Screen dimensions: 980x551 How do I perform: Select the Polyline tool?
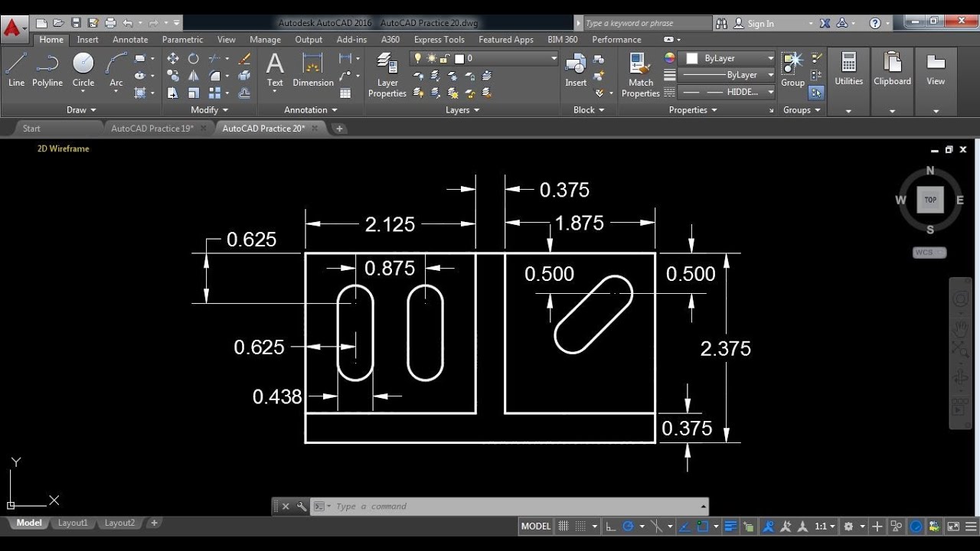[x=47, y=70]
